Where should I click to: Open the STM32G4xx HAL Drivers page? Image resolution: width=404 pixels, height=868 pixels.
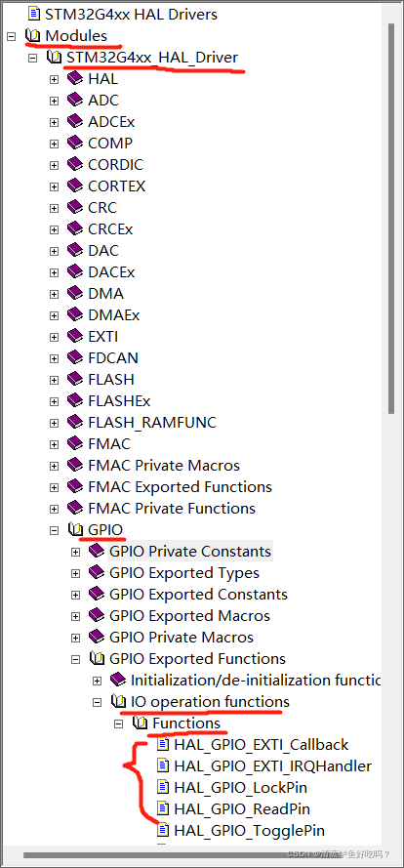[x=131, y=14]
